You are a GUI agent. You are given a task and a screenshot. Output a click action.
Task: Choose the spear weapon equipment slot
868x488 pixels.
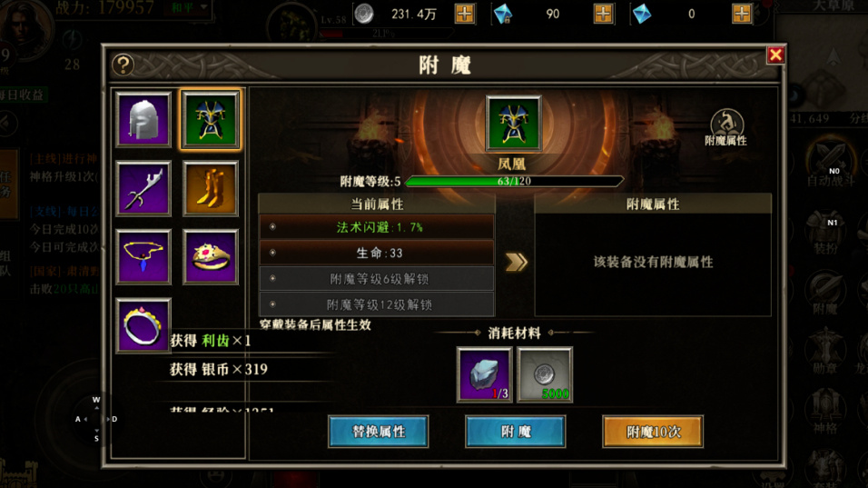pyautogui.click(x=143, y=188)
